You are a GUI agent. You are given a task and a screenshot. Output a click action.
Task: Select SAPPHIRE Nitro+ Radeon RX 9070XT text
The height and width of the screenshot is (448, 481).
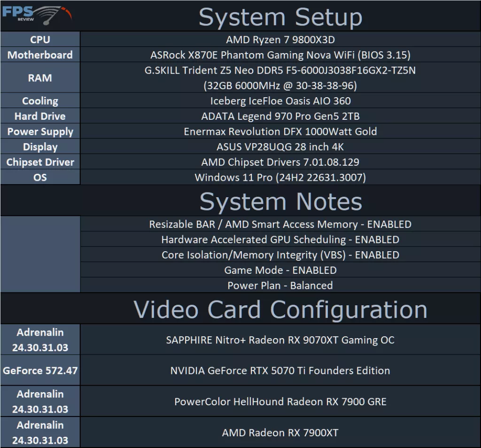280,340
